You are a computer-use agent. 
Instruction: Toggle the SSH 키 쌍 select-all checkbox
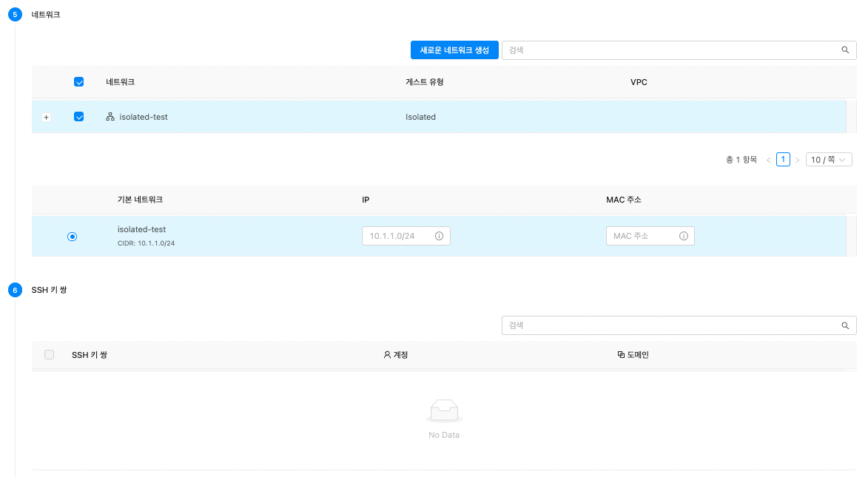pyautogui.click(x=50, y=355)
